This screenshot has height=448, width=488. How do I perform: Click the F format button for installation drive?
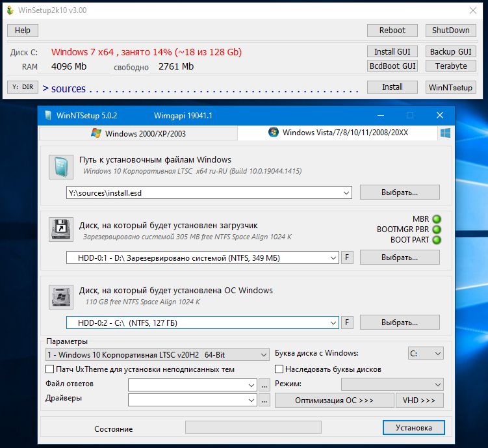click(x=347, y=323)
